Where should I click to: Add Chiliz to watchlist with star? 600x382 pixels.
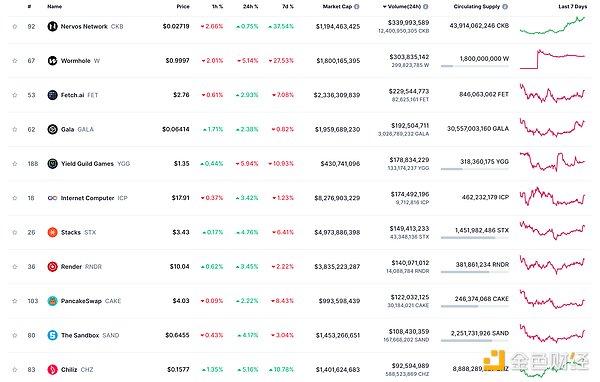tap(15, 369)
